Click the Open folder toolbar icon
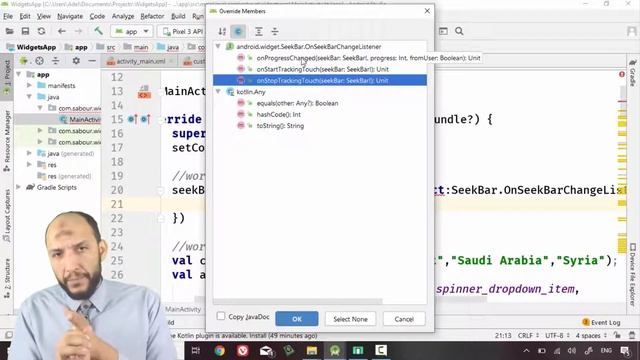Viewport: 640px width, 360px height. point(9,31)
